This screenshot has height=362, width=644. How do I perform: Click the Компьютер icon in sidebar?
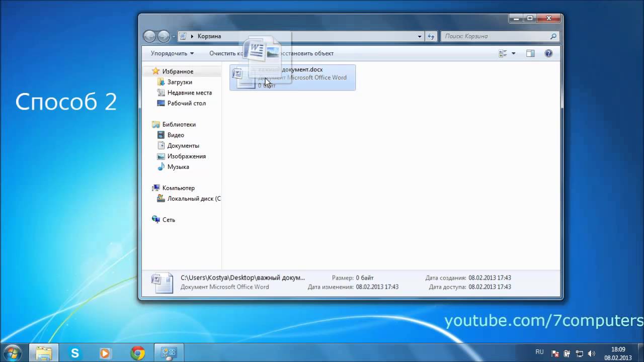point(156,188)
